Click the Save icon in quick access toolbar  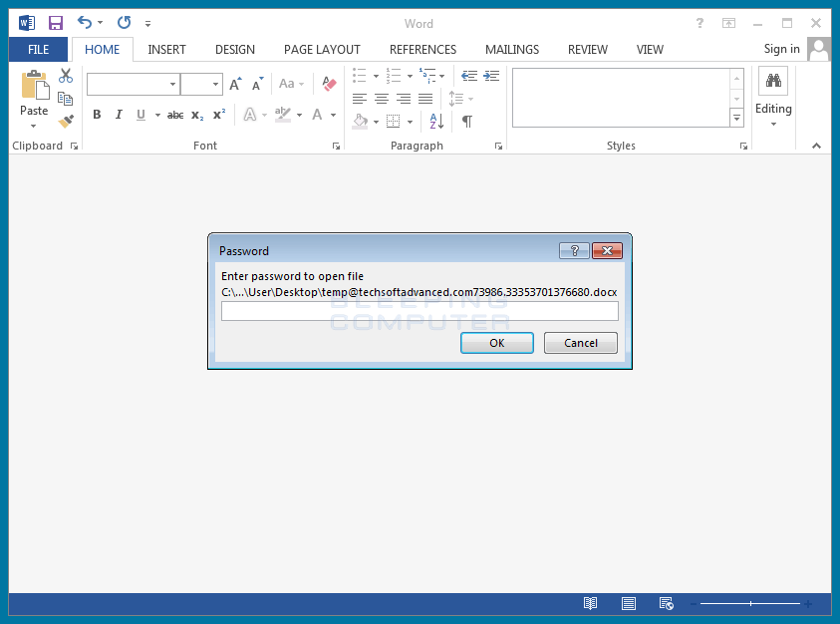coord(56,23)
